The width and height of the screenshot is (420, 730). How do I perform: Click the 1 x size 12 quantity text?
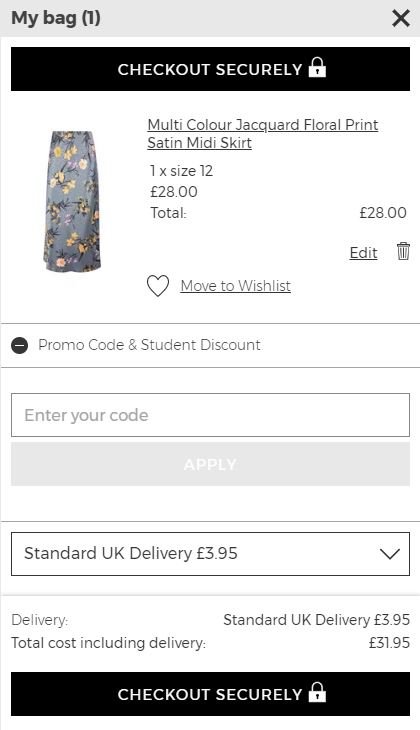point(181,171)
